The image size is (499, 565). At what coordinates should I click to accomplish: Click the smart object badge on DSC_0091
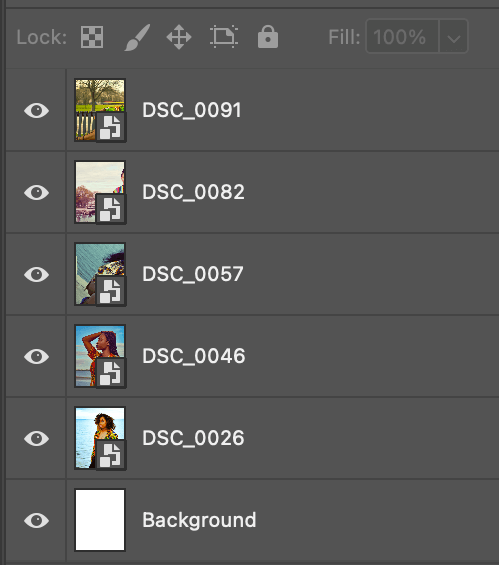point(111,127)
